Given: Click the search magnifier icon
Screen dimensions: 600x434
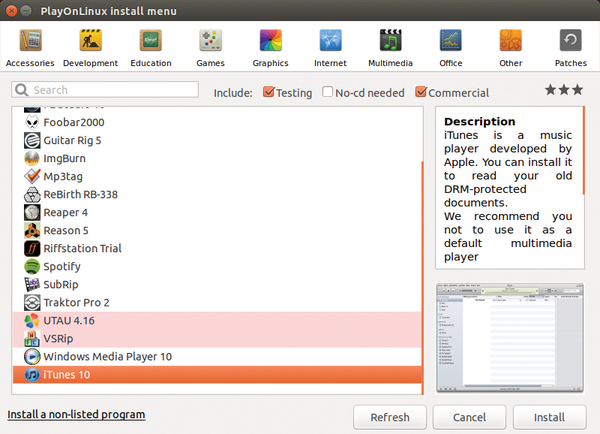Looking at the screenshot, I should click(21, 90).
